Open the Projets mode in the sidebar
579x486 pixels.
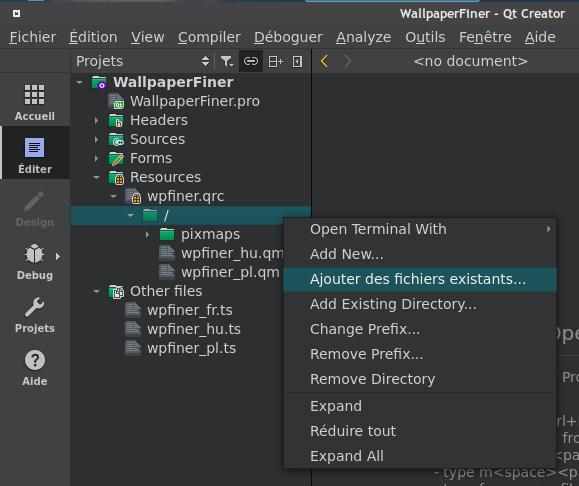pyautogui.click(x=34, y=315)
